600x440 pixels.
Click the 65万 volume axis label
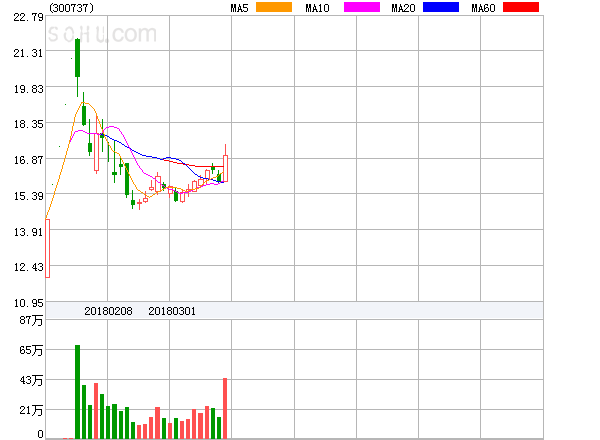31,350
